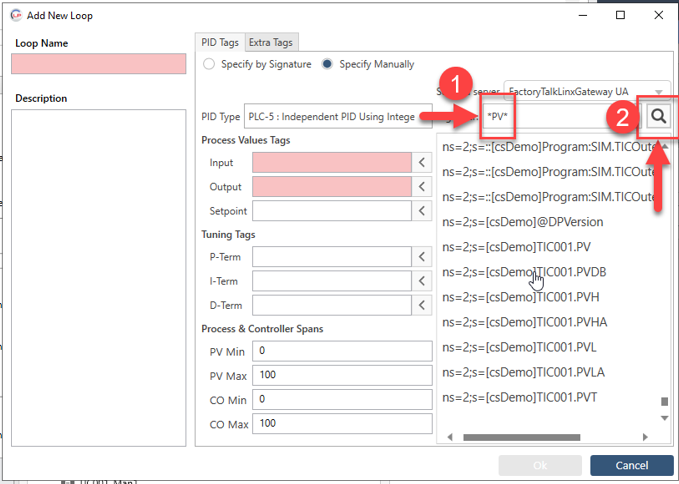The image size is (679, 484).
Task: Click the D-Term tag field
Action: (332, 305)
